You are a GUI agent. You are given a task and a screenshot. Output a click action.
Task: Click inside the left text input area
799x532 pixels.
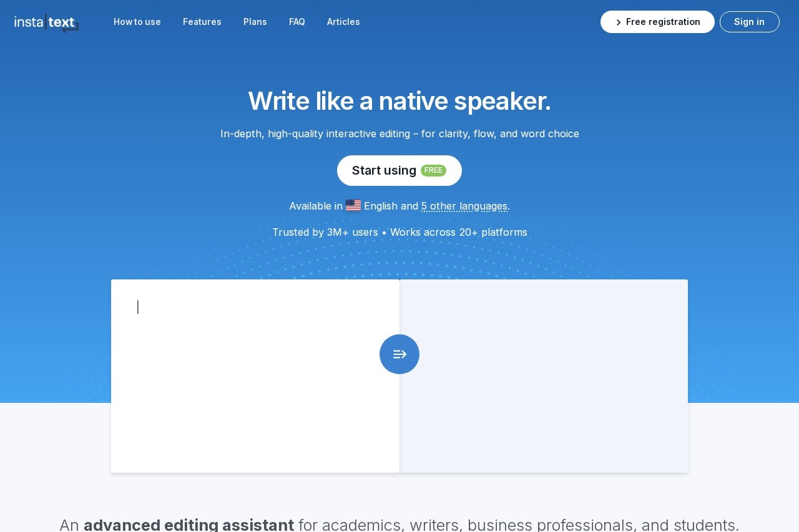coord(255,376)
